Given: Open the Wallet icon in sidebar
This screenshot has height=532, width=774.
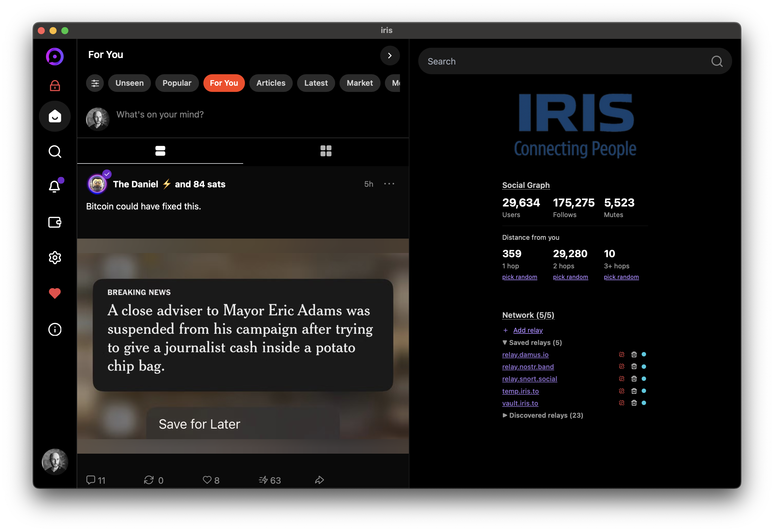Looking at the screenshot, I should (x=55, y=222).
